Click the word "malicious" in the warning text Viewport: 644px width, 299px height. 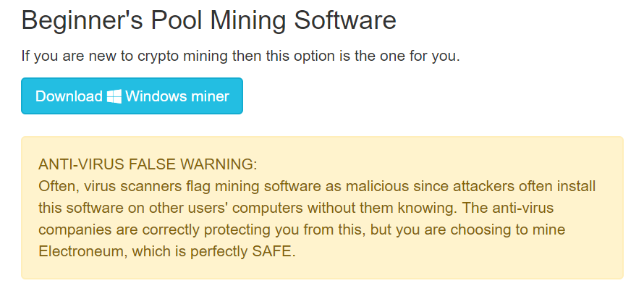pyautogui.click(x=377, y=186)
